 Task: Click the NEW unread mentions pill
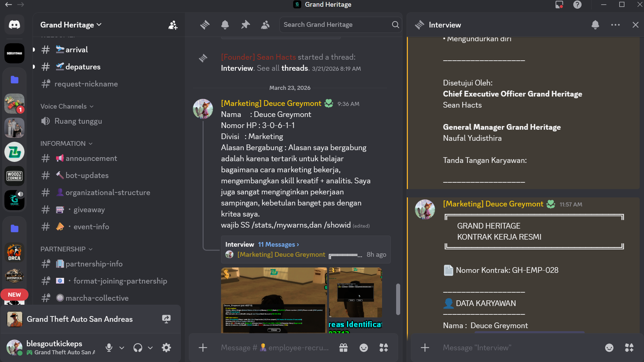[x=14, y=295]
